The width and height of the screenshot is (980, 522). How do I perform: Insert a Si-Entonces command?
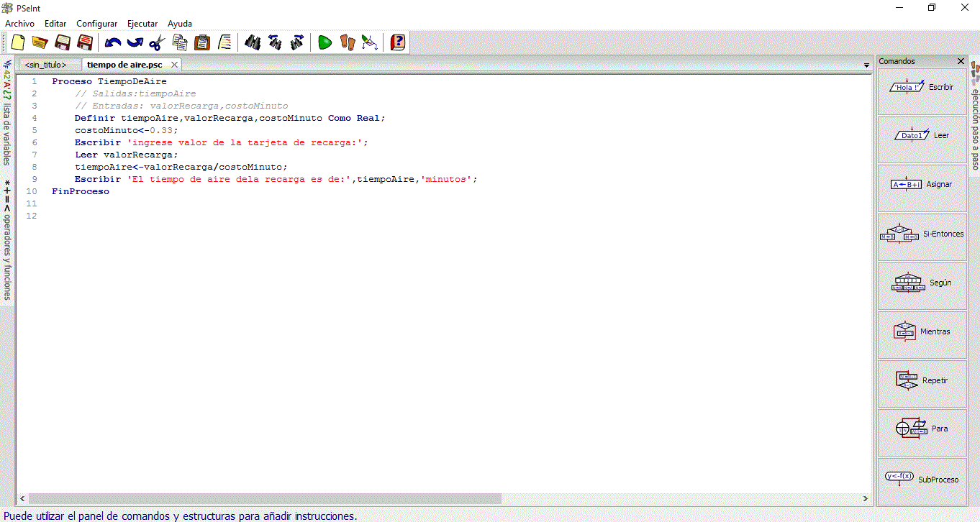click(922, 234)
